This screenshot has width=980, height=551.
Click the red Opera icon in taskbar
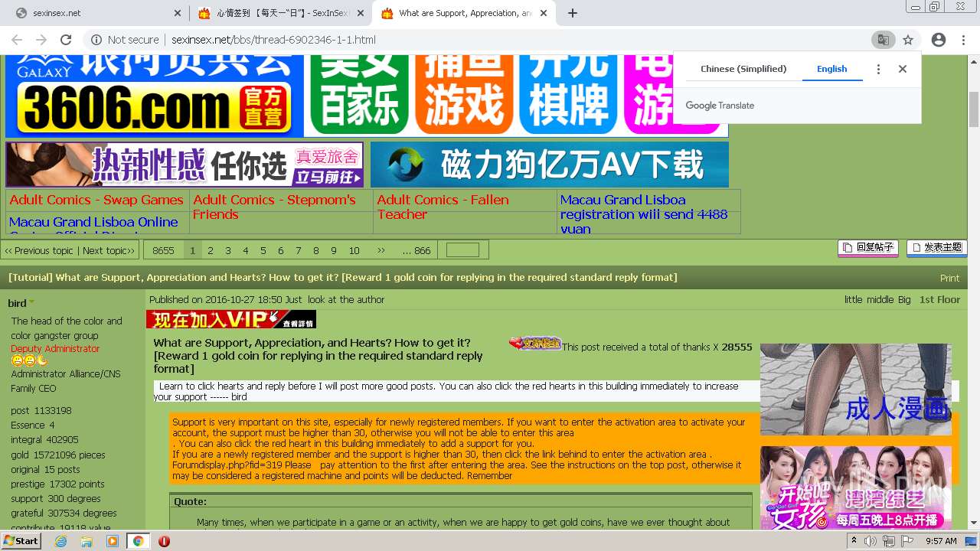point(164,541)
